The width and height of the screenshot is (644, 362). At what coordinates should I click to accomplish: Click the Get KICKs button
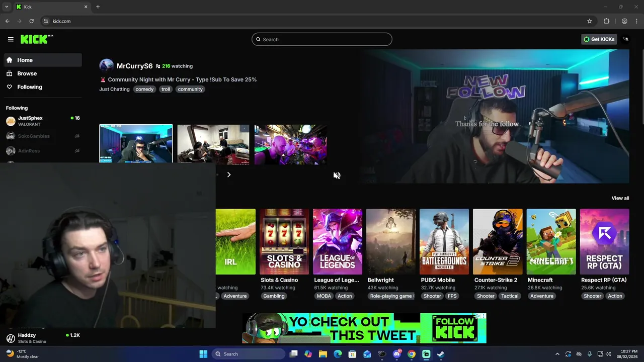tap(599, 39)
